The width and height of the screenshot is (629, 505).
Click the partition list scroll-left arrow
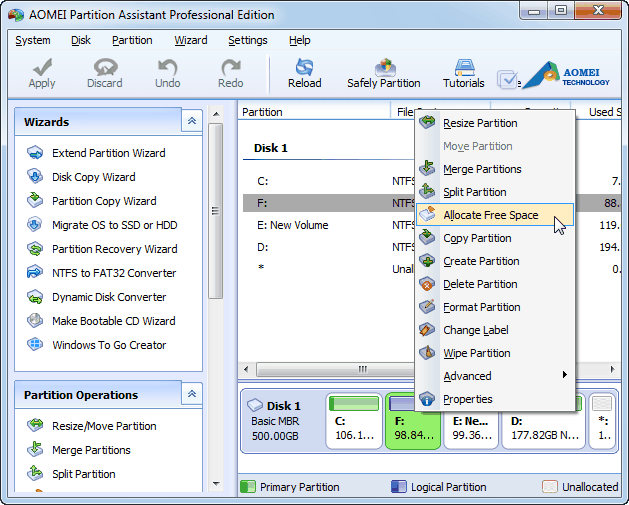click(246, 369)
